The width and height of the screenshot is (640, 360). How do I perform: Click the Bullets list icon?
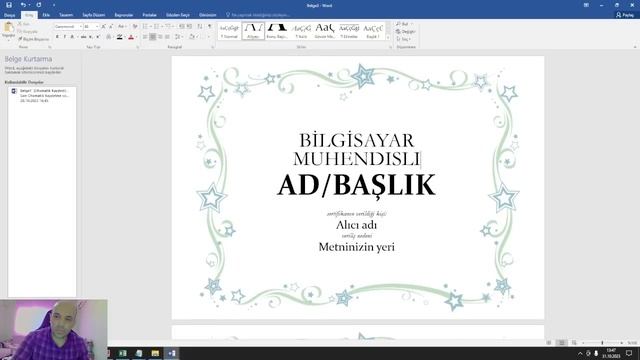tap(145, 27)
